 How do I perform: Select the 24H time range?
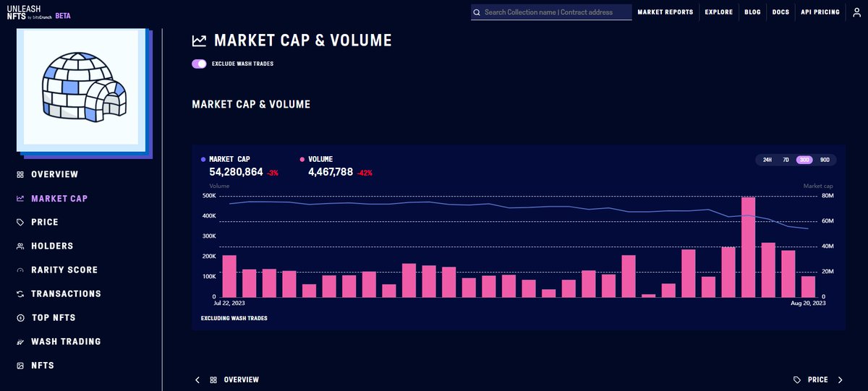coord(767,160)
